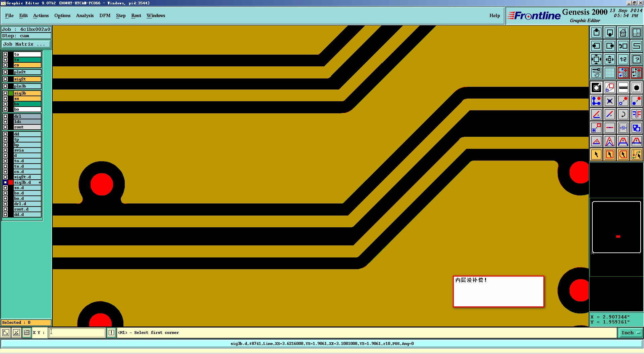This screenshot has width=644, height=354.
Task: Click the delete feature X icon
Action: pyautogui.click(x=610, y=101)
